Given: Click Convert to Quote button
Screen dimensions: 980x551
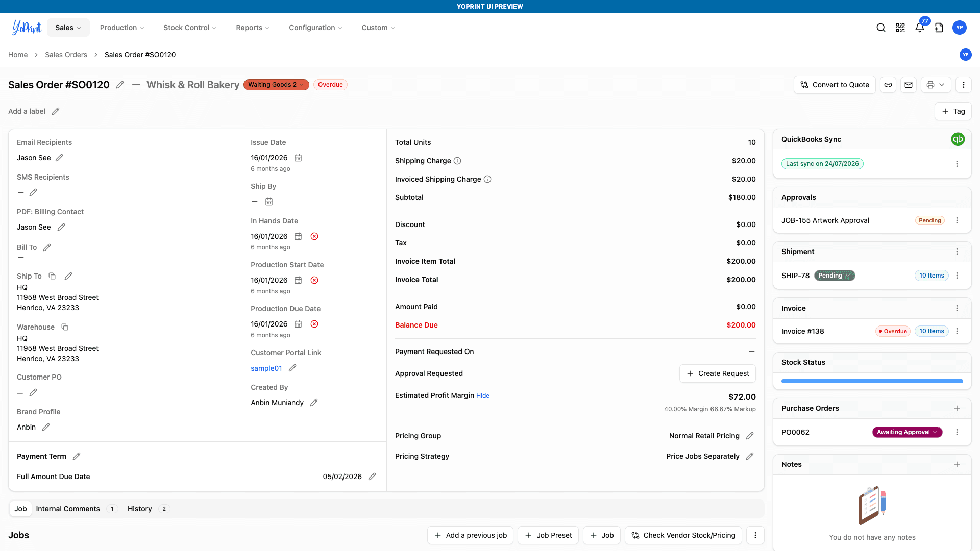Looking at the screenshot, I should coord(835,85).
